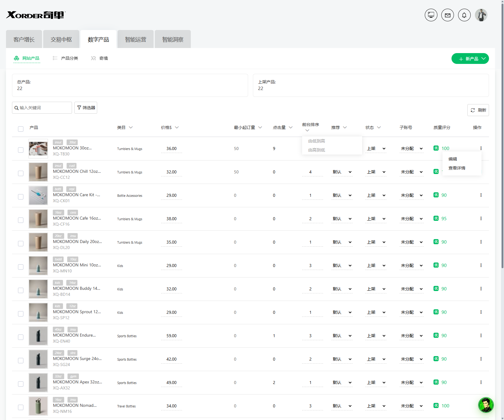Click actions dots for MOKOMOON 30oz row
This screenshot has height=420, width=504.
481,148
